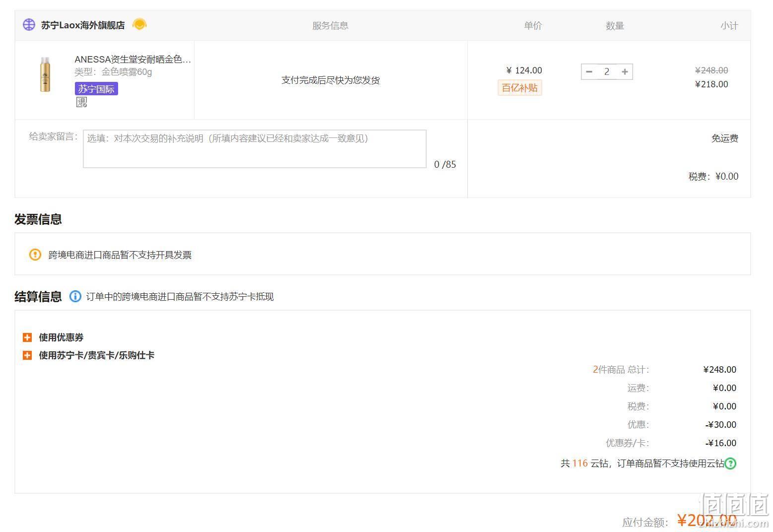Click the 百亿补贴 subsidy badge

[x=519, y=88]
